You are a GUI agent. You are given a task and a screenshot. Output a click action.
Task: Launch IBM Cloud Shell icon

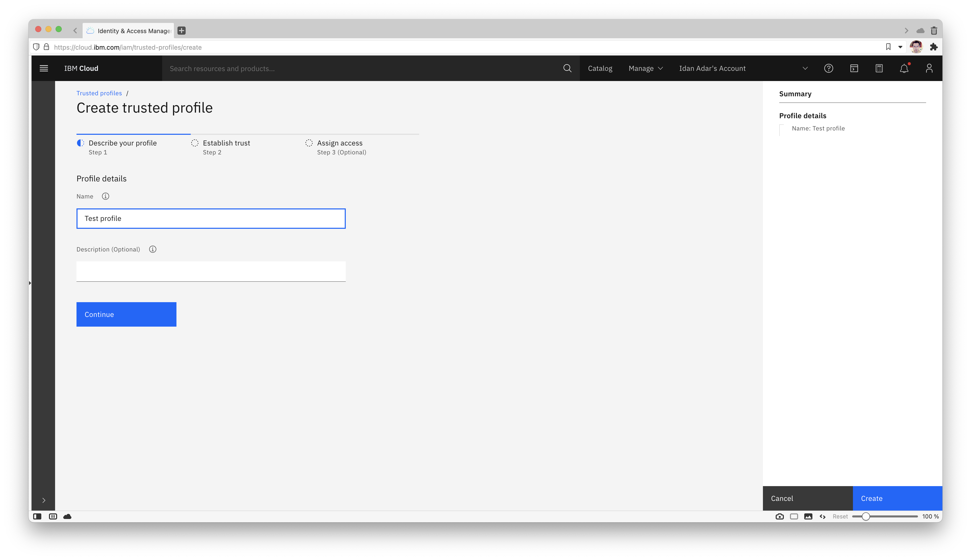tap(854, 69)
